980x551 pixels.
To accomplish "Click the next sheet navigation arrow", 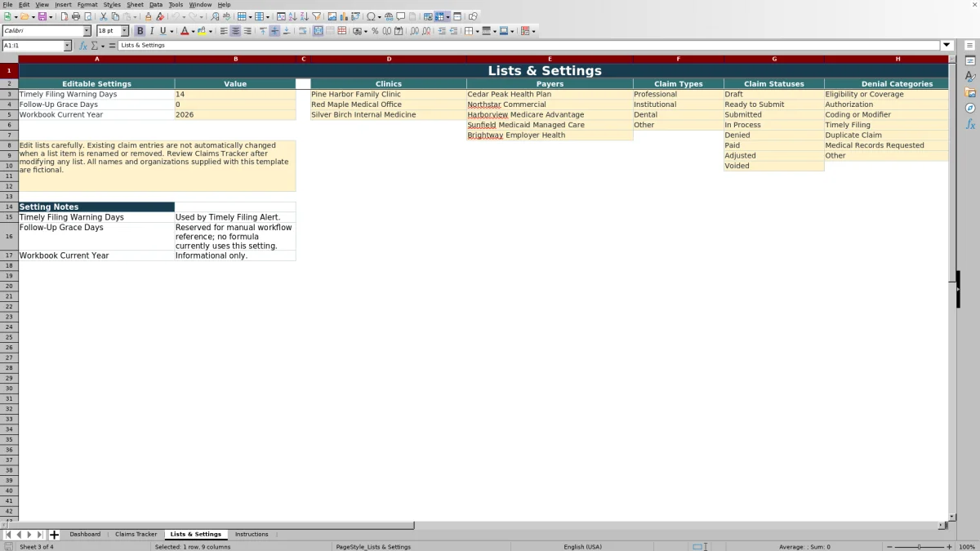I will [x=29, y=535].
